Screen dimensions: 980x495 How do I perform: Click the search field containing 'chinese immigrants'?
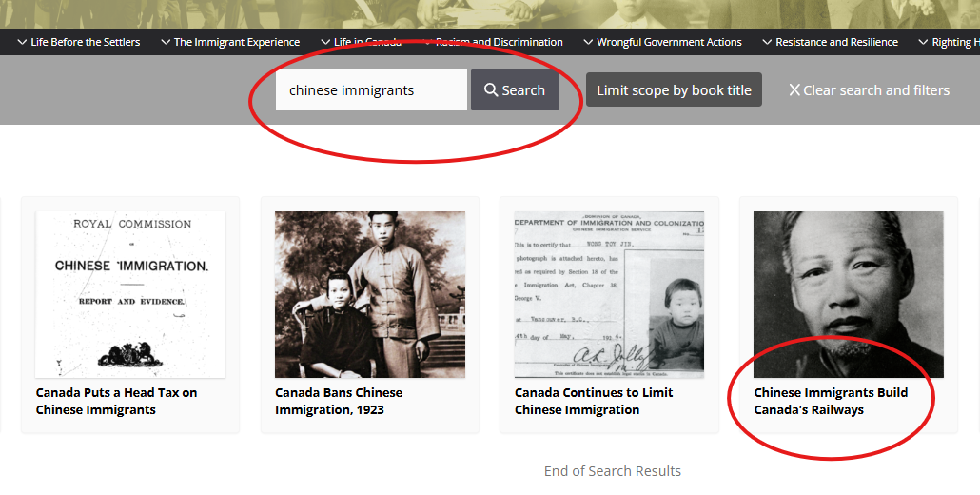point(371,90)
